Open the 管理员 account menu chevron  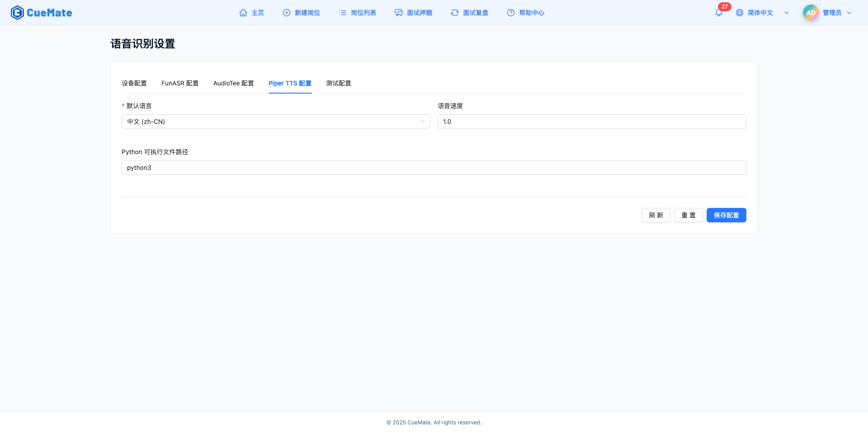coord(849,13)
